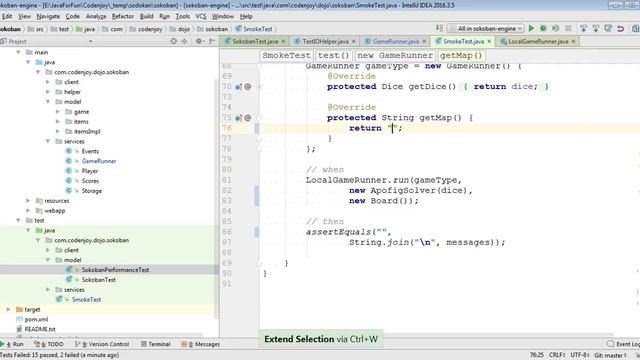Open the Analyze menu
The width and height of the screenshot is (640, 360).
(x=96, y=16)
